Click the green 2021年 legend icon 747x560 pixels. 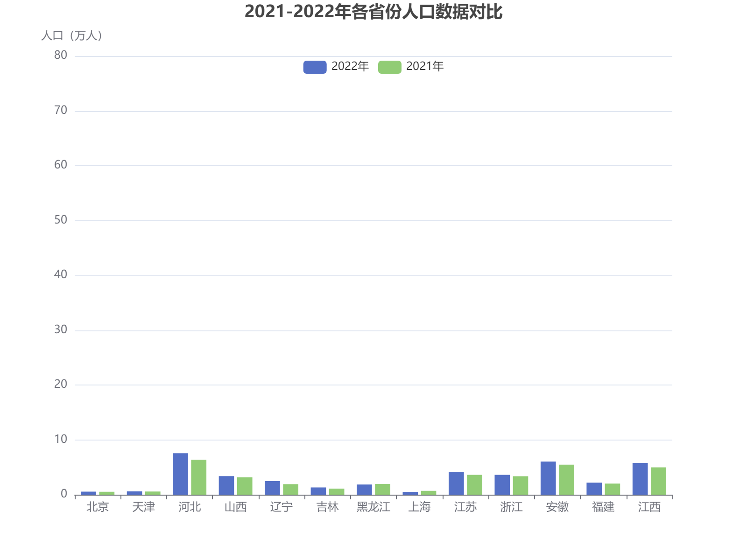pyautogui.click(x=390, y=66)
